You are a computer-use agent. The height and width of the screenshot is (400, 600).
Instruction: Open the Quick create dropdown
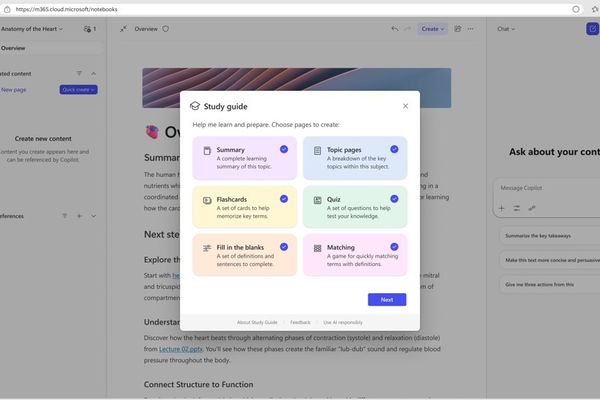[78, 90]
